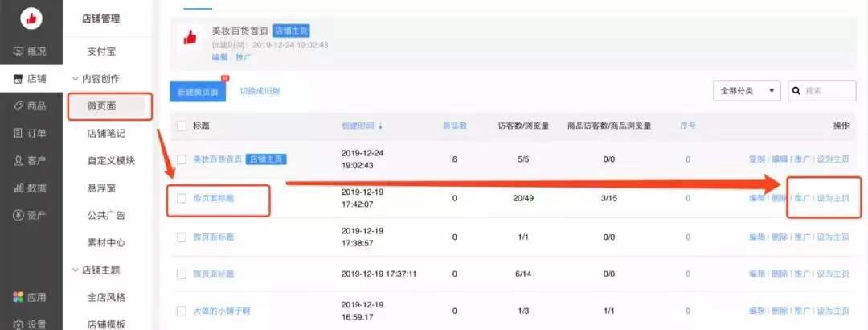
Task: Select 微页面 in the shop menu
Action: pyautogui.click(x=101, y=105)
